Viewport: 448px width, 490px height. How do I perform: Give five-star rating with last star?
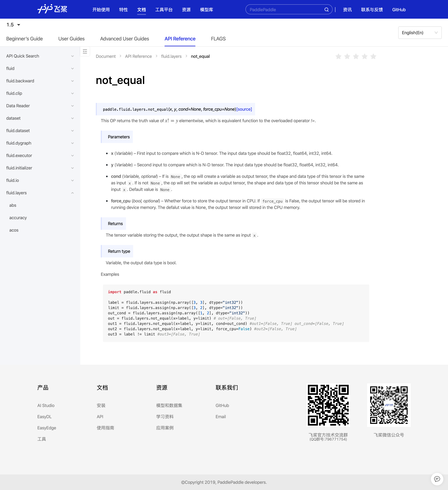tap(373, 57)
